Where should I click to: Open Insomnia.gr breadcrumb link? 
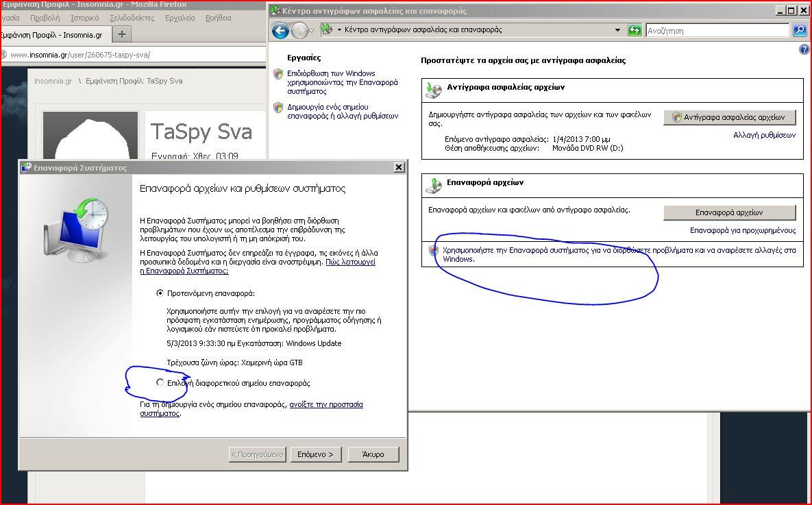click(53, 81)
